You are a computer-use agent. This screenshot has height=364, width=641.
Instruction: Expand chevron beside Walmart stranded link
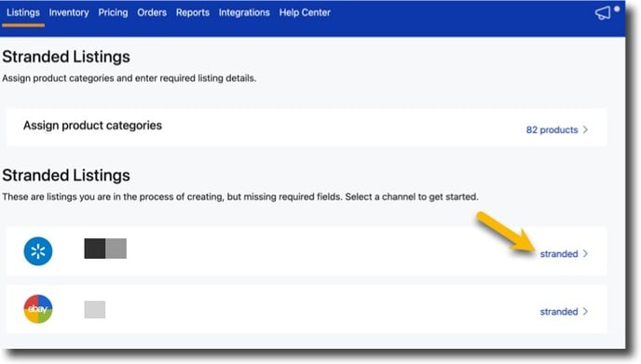click(585, 254)
